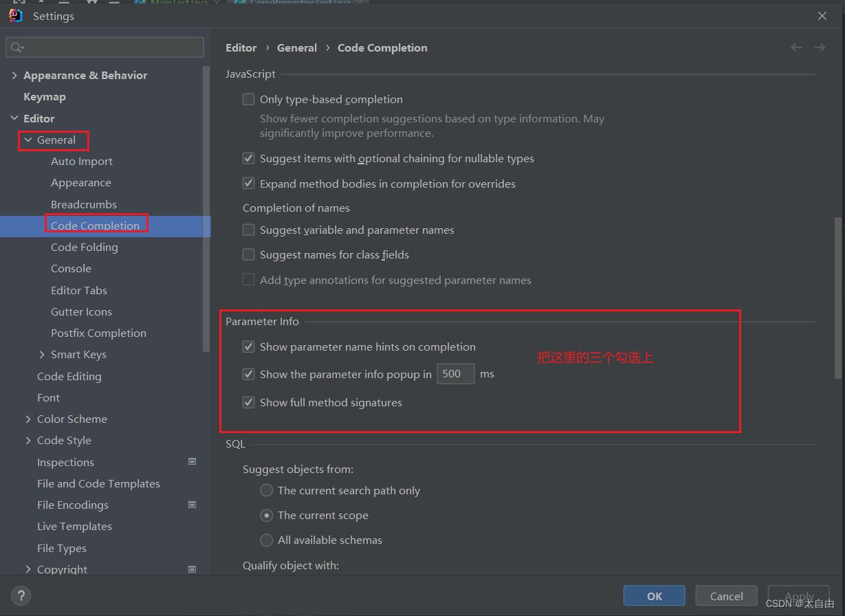Select Live Templates in the sidebar
Viewport: 845px width, 616px height.
74,526
